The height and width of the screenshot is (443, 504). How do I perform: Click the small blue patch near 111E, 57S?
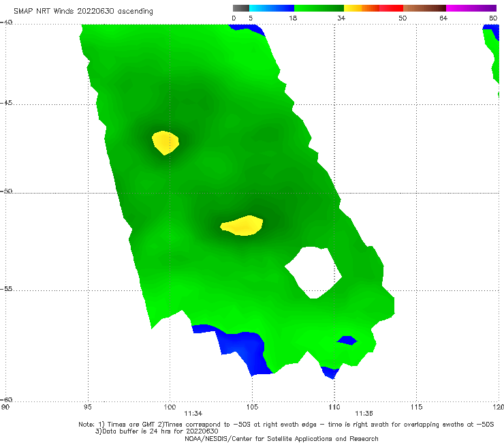[x=347, y=340]
